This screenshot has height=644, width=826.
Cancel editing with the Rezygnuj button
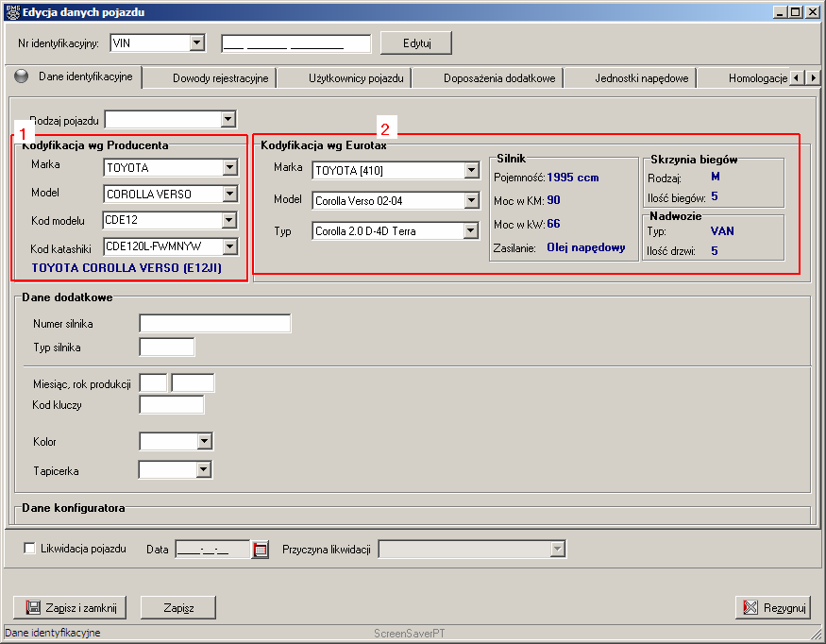pos(773,607)
